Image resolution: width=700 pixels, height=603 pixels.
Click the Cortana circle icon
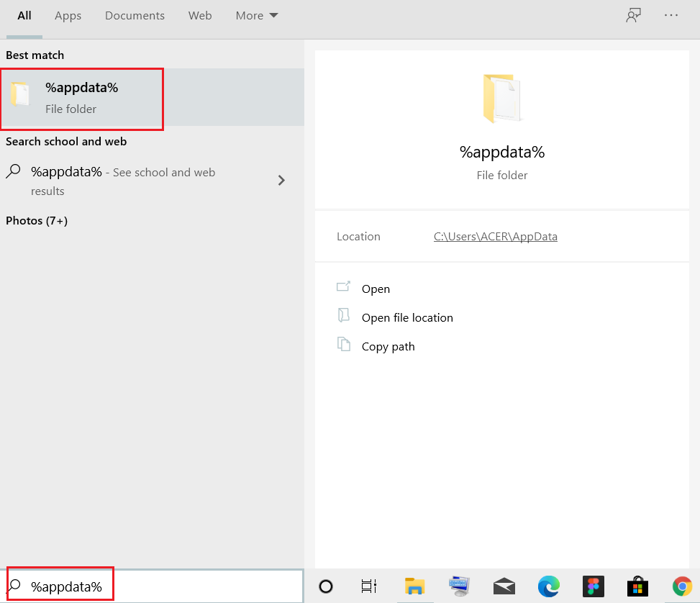326,586
